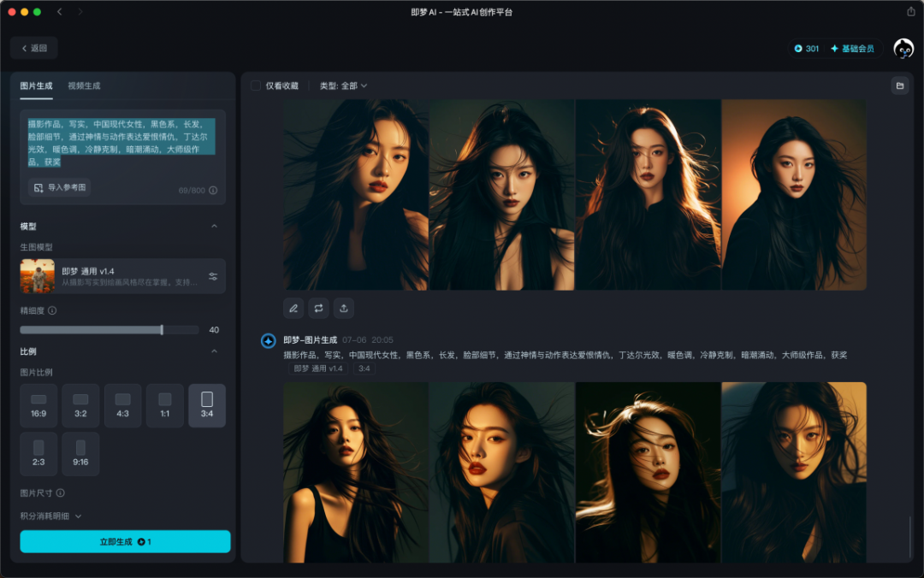Select the 1:1 aspect ratio
The height and width of the screenshot is (578, 924).
pos(165,405)
